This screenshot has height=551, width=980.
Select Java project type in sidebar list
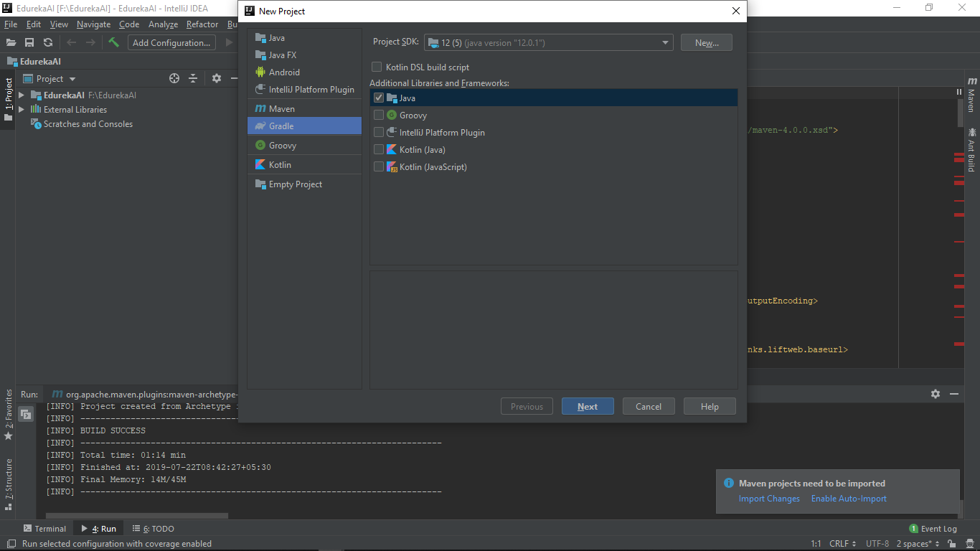305,38
